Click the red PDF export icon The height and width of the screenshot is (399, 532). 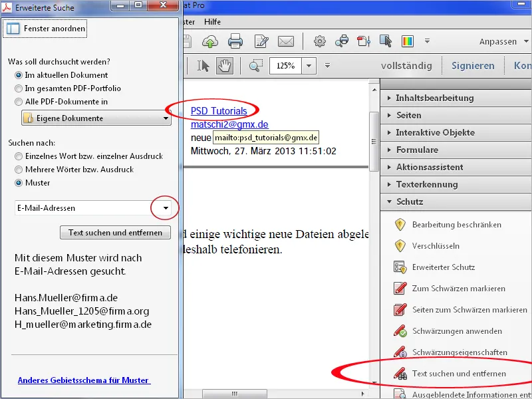(364, 41)
